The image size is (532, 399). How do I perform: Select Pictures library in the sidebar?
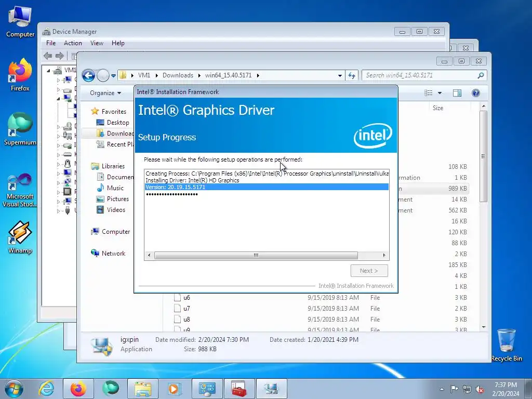pos(113,199)
